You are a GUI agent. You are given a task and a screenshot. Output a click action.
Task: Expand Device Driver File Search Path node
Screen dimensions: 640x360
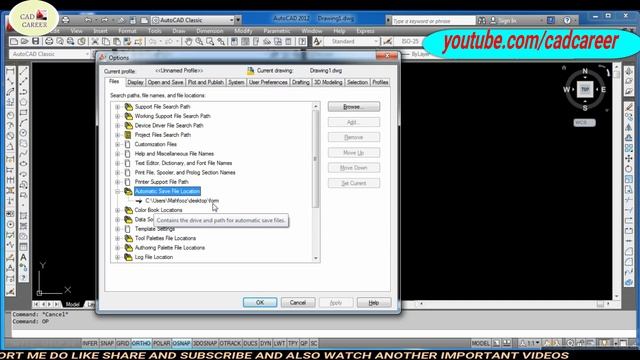coord(118,126)
